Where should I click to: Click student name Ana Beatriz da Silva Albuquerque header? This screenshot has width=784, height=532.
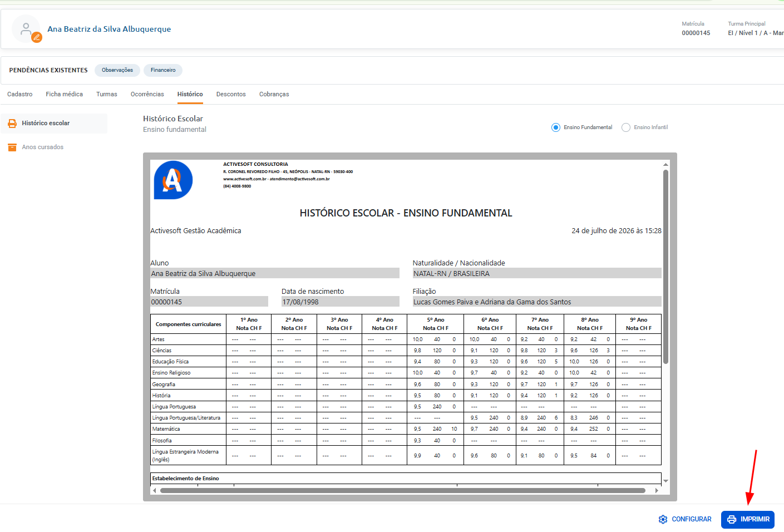tap(109, 29)
